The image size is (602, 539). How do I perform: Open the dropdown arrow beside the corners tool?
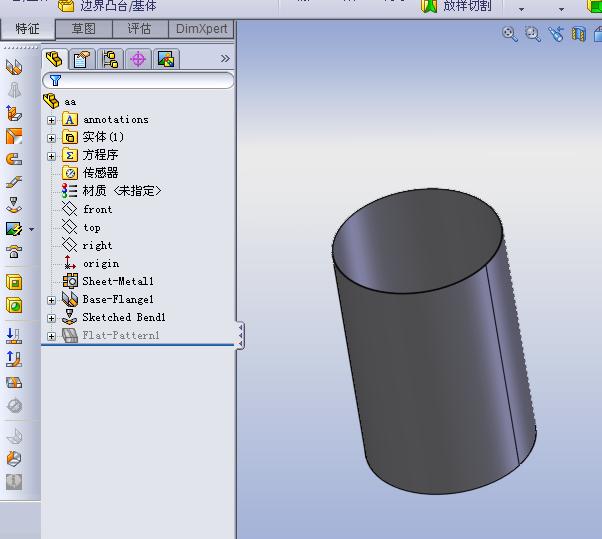coord(31,229)
